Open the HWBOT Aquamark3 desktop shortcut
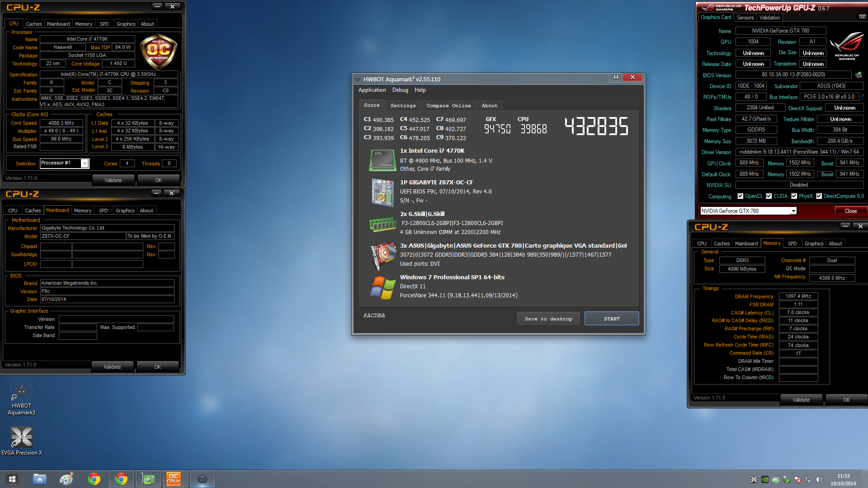 click(21, 399)
